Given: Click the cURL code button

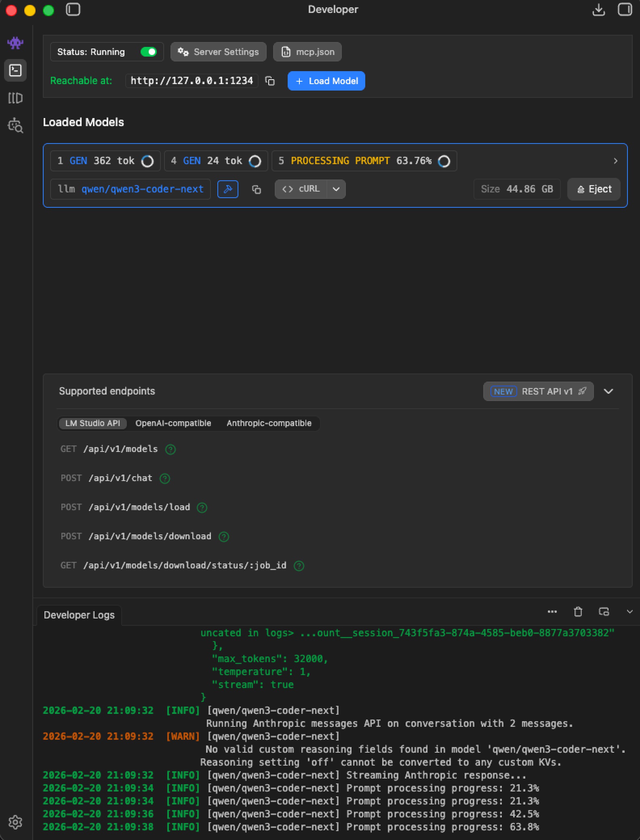Looking at the screenshot, I should 301,189.
